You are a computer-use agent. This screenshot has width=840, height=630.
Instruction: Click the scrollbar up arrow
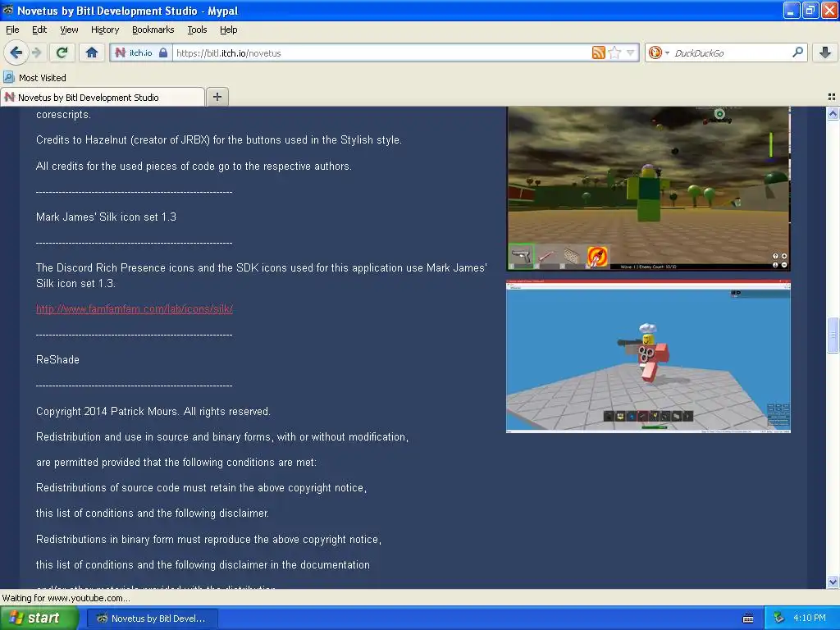833,113
